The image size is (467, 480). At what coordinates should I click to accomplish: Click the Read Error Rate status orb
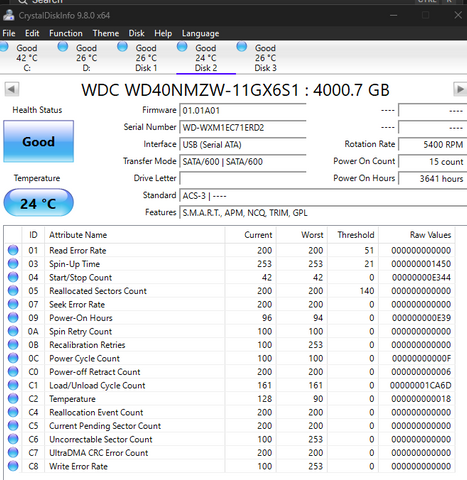(x=13, y=250)
